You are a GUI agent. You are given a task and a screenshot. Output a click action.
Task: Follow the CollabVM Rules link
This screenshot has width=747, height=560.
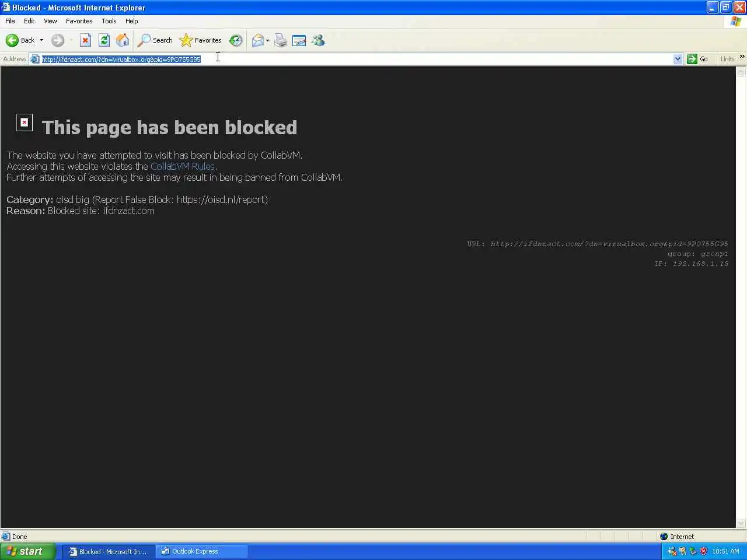183,166
